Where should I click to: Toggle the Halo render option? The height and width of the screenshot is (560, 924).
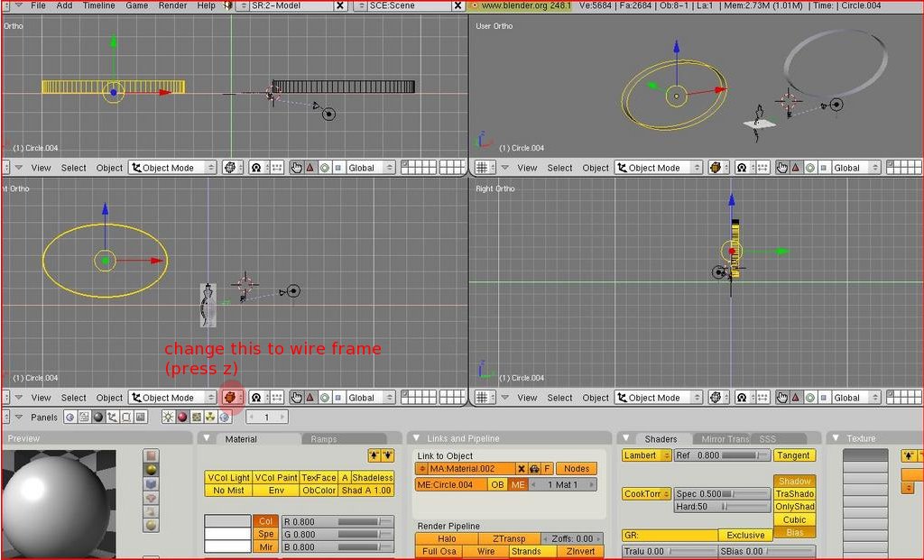point(447,538)
